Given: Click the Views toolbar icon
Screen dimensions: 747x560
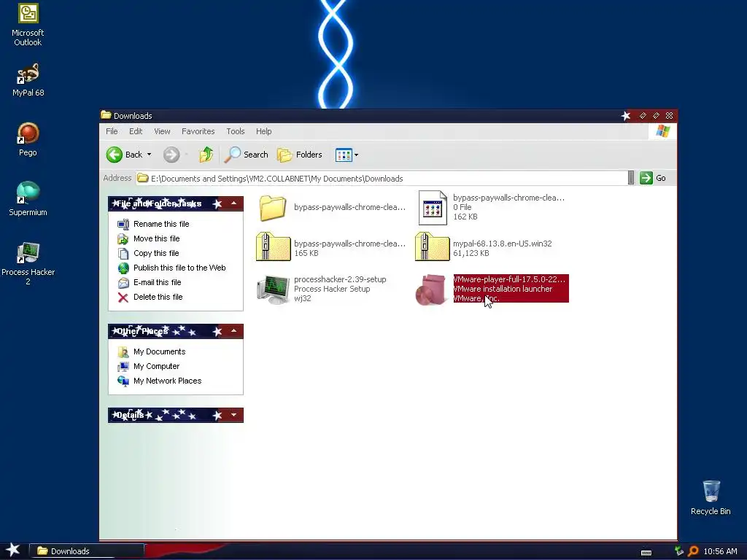Looking at the screenshot, I should 344,155.
